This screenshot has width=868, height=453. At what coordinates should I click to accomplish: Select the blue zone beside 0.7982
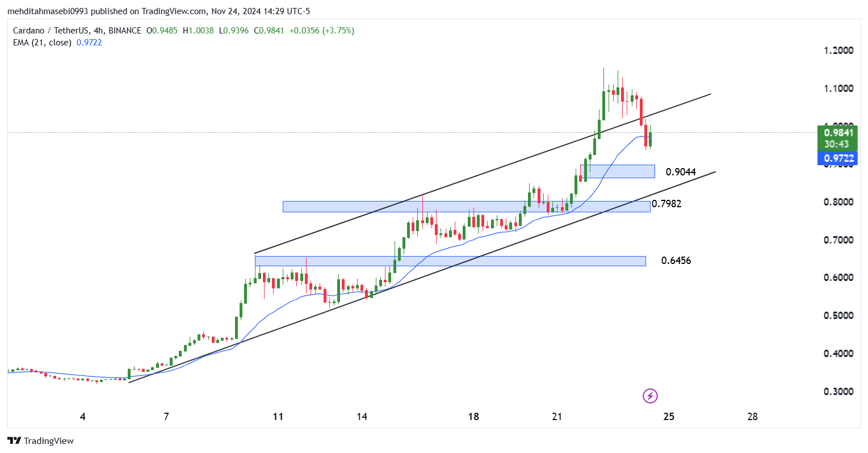467,207
